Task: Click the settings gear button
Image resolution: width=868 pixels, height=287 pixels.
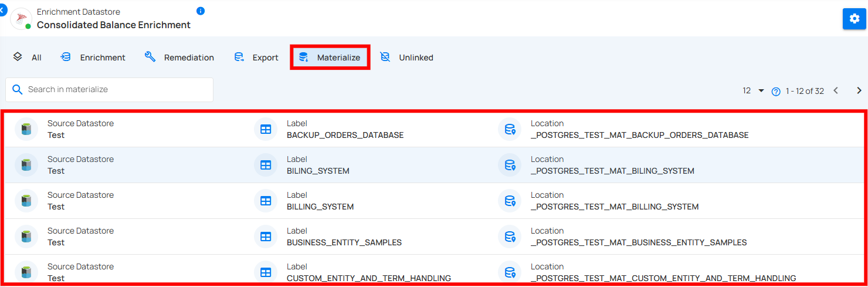Action: pyautogui.click(x=854, y=19)
